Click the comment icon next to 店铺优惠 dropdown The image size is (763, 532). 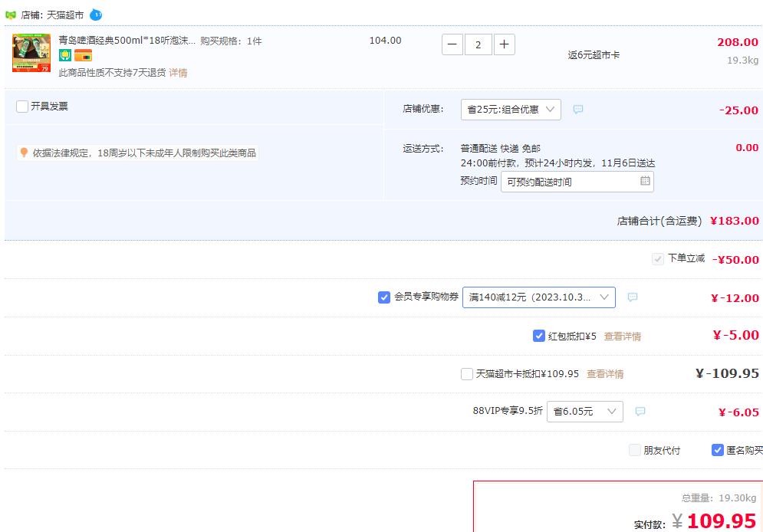(578, 110)
